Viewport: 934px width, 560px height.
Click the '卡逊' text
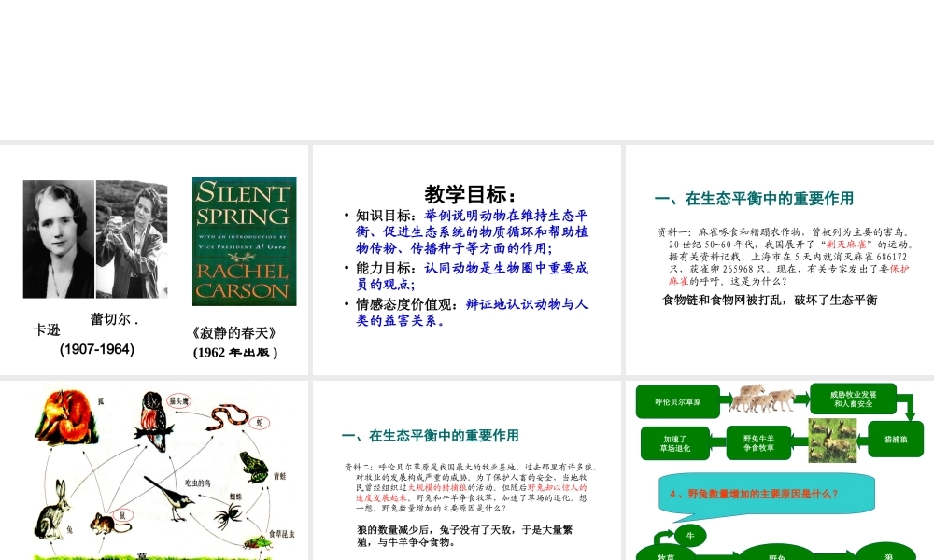pos(47,330)
